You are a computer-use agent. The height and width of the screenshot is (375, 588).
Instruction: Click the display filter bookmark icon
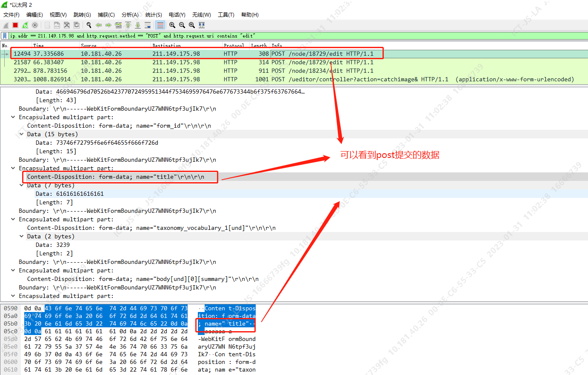click(5, 36)
